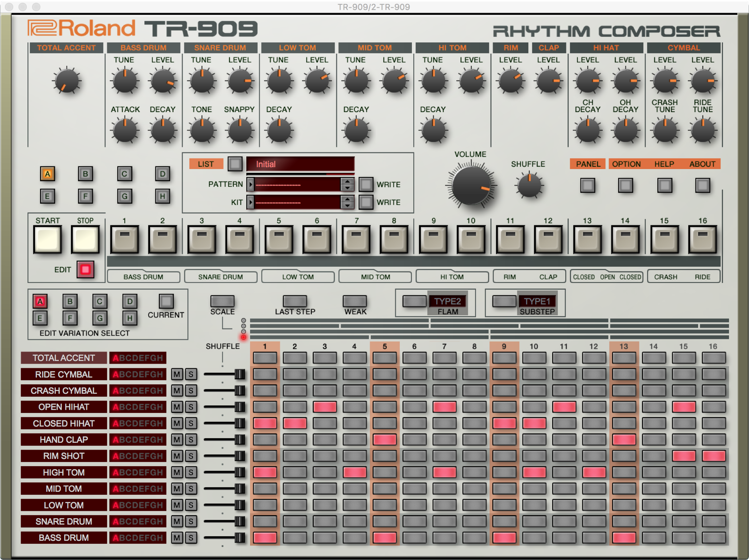
Task: Click the Crash Cymbal shuffle slider handle
Action: click(239, 391)
